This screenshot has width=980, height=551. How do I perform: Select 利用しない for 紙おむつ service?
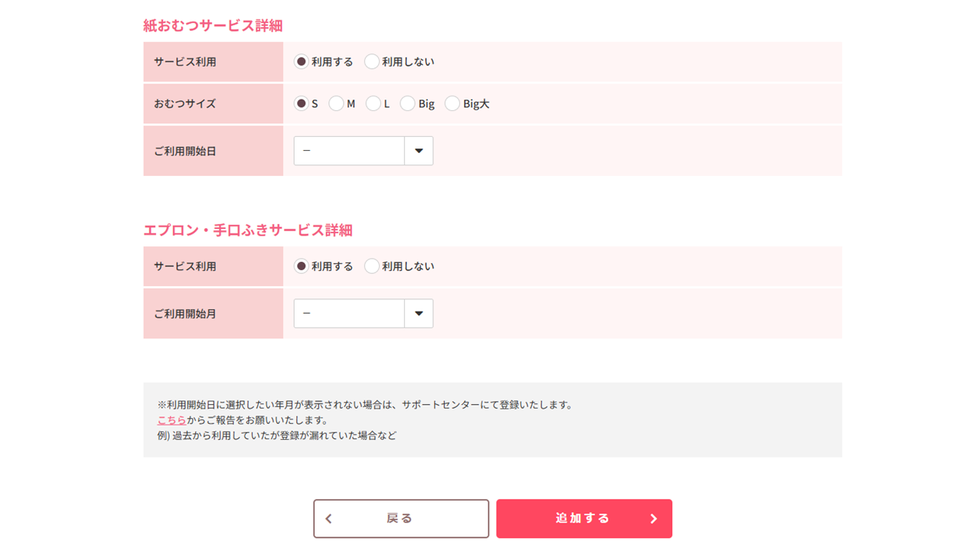point(372,62)
